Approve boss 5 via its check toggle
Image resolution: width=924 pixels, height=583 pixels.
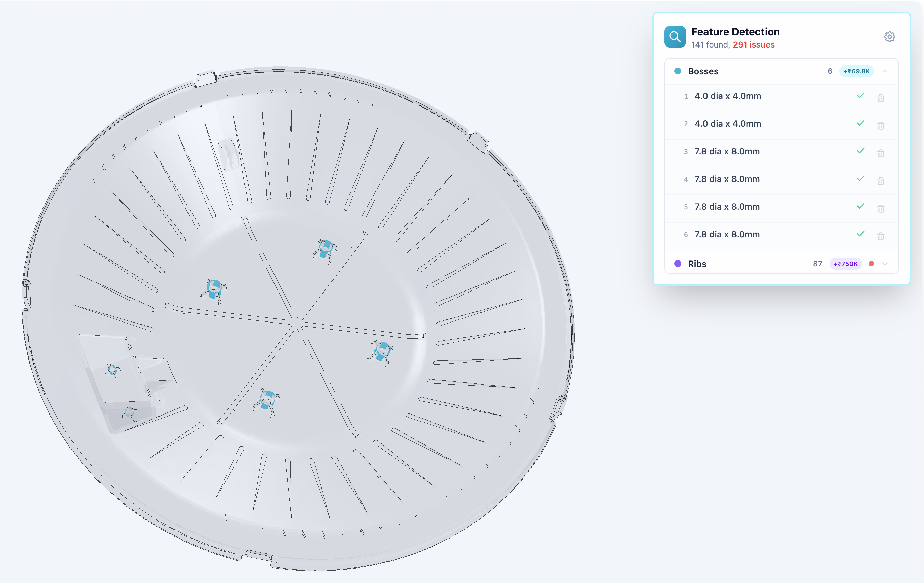point(860,206)
